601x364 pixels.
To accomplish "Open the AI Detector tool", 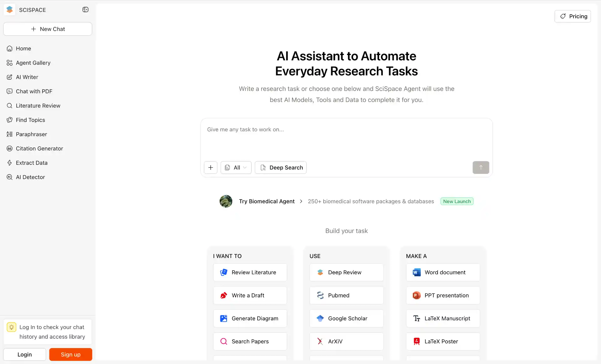I will (30, 177).
